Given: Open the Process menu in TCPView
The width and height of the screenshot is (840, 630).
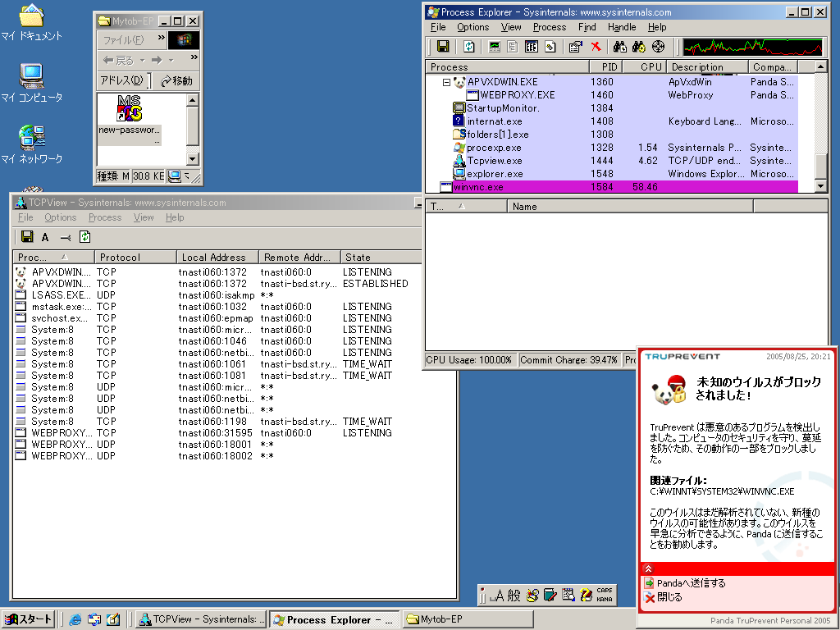Looking at the screenshot, I should tap(104, 217).
